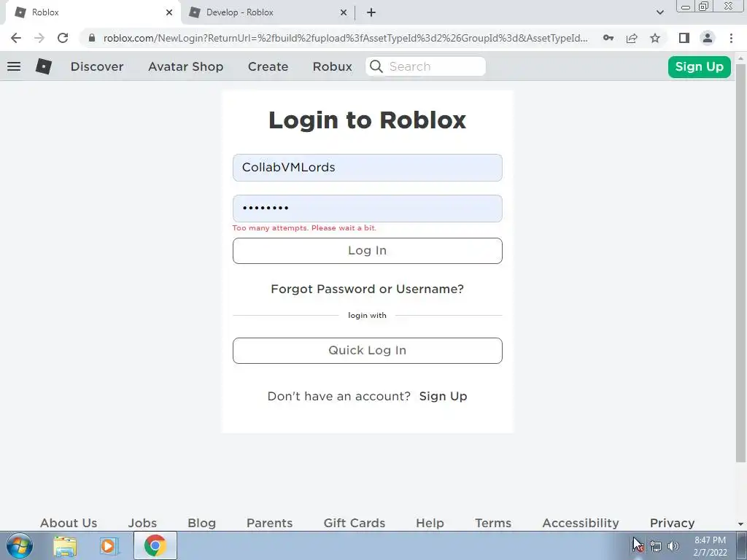Go back with browser back arrow

[x=16, y=38]
